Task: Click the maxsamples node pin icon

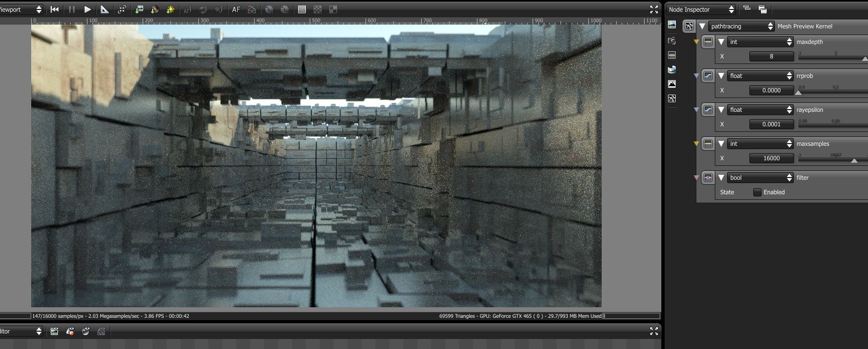Action: 708,144
